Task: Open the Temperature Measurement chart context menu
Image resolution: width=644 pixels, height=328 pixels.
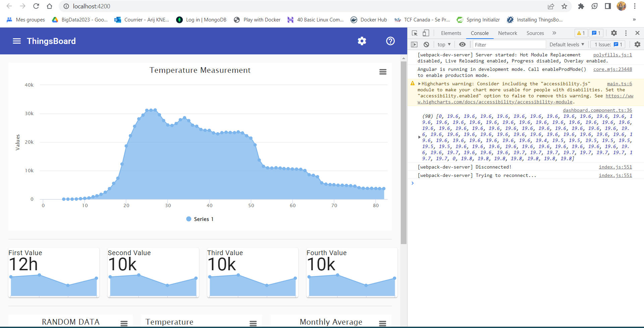Action: click(383, 72)
